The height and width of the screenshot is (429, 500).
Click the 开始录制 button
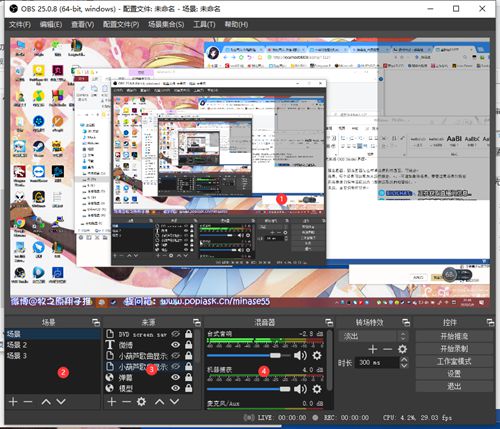(454, 349)
